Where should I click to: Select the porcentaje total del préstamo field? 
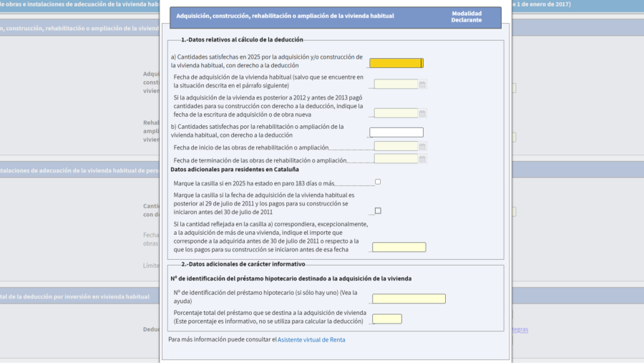pos(387,319)
